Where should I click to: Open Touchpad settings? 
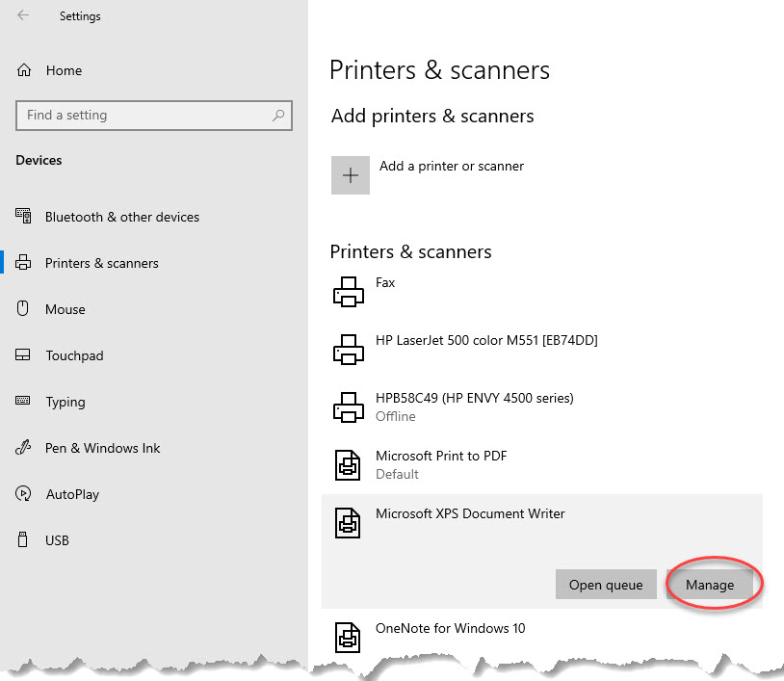(x=74, y=355)
